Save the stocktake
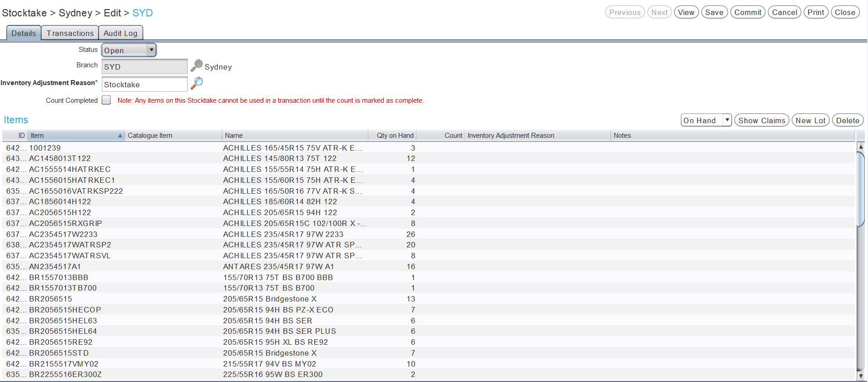This screenshot has height=382, width=868. pos(714,12)
